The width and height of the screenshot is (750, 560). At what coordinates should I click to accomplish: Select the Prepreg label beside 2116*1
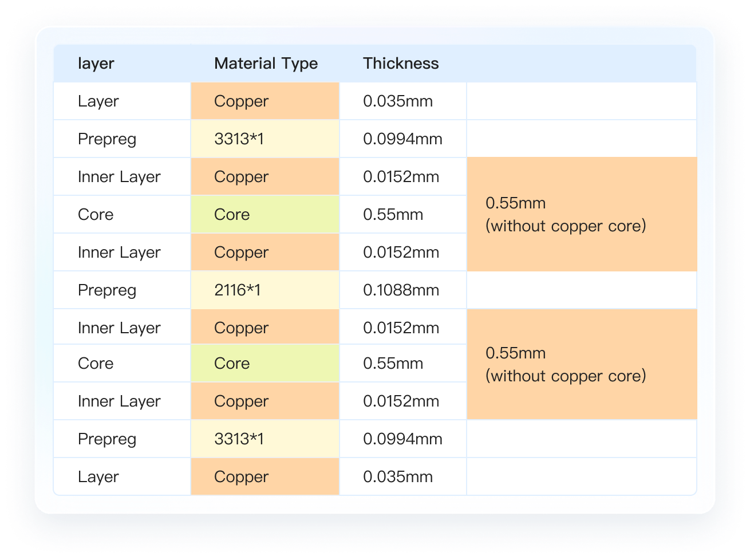[107, 290]
